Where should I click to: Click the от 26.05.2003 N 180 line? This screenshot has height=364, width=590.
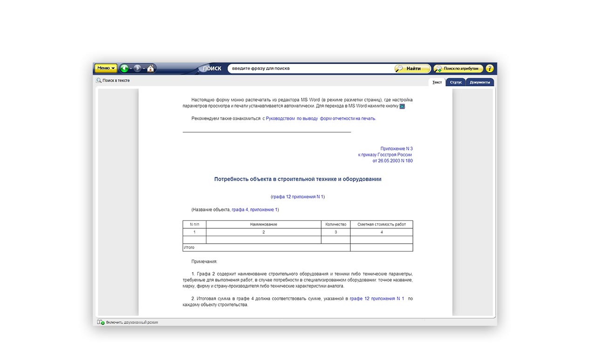pyautogui.click(x=392, y=161)
